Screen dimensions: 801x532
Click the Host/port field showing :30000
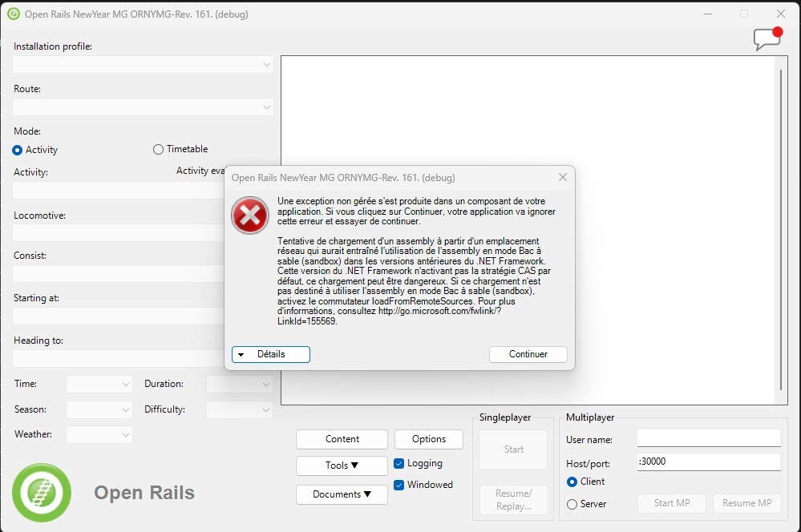[x=709, y=462]
